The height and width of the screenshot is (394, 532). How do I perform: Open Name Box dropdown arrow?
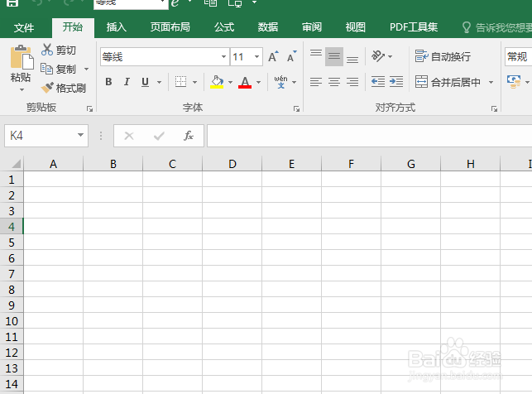81,136
